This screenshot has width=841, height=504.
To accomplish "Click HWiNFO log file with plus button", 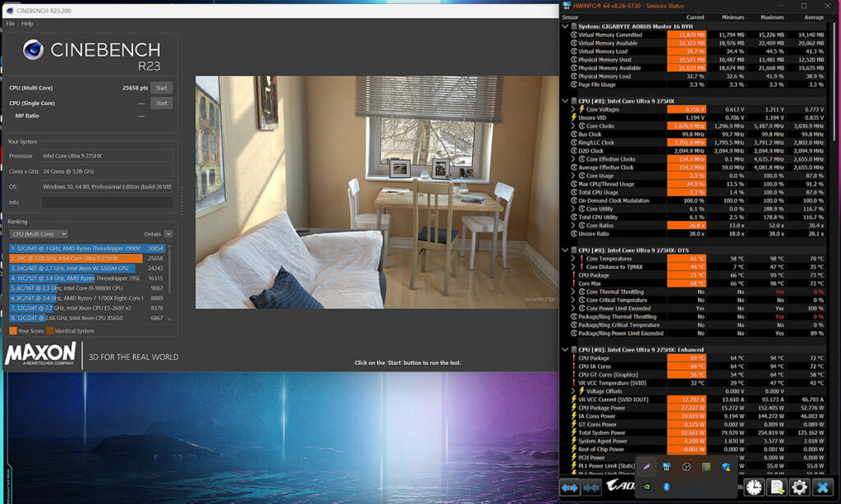I will pyautogui.click(x=776, y=488).
